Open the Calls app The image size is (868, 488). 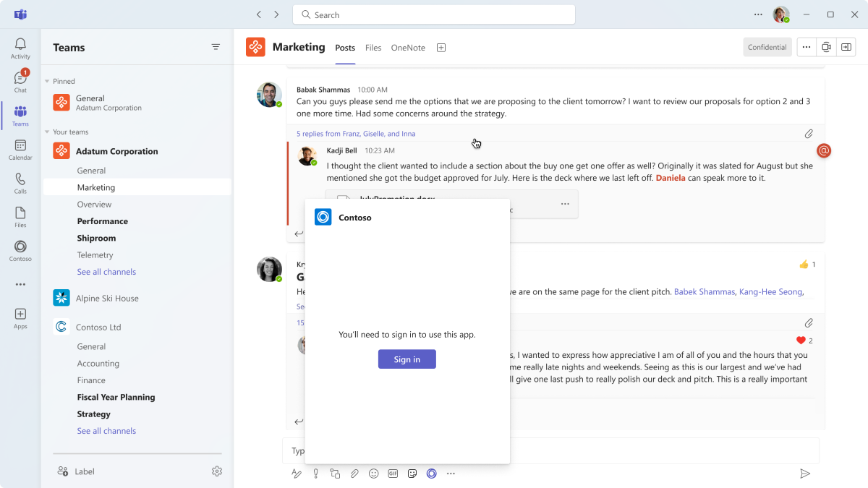pyautogui.click(x=20, y=183)
